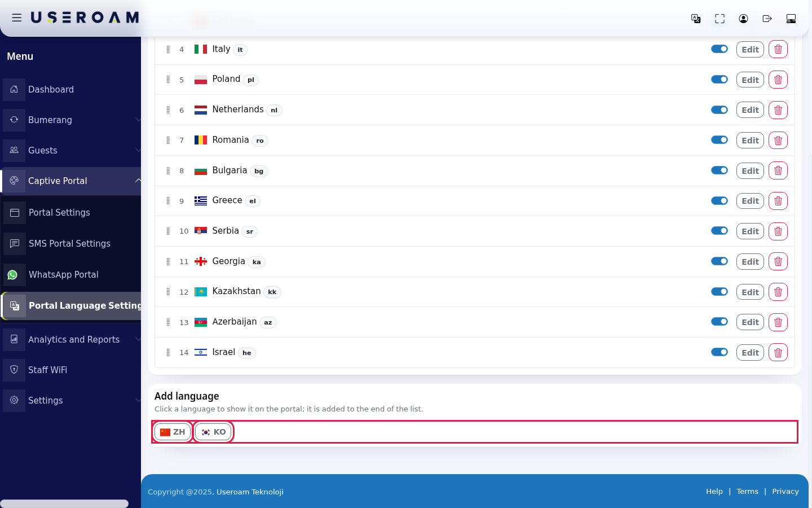Image resolution: width=812 pixels, height=508 pixels.
Task: Click the logout icon in header
Action: (767, 19)
